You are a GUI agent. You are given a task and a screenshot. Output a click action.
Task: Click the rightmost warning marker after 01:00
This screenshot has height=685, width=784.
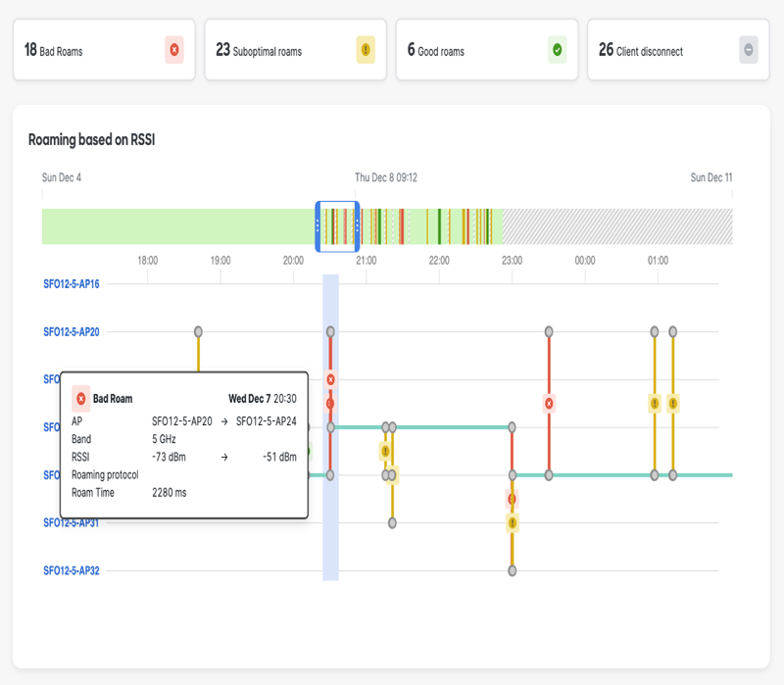point(672,403)
